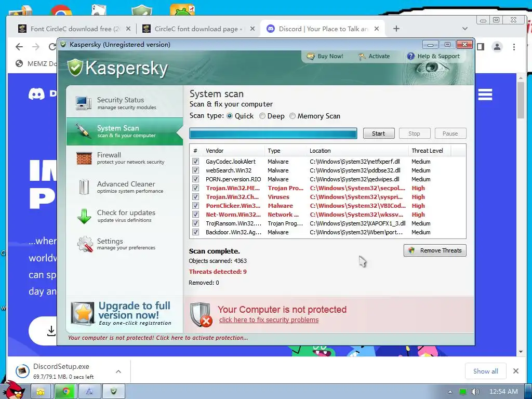Sort by the Threat Level column header

point(430,151)
